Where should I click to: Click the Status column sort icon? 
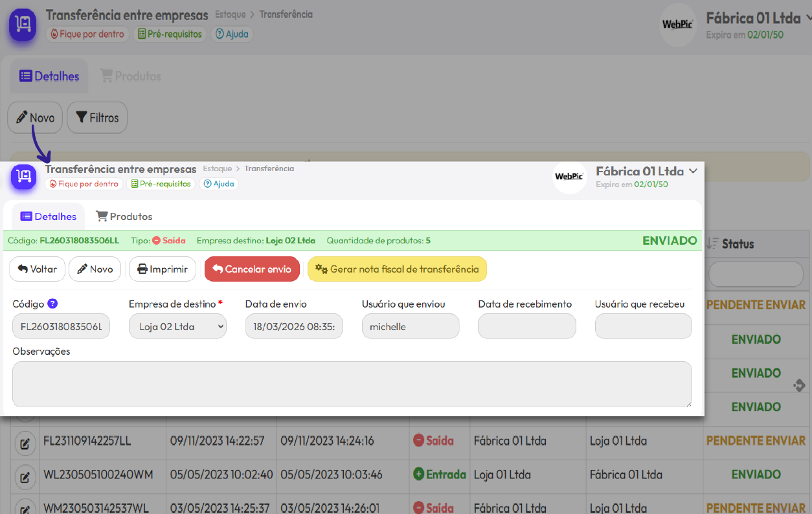pos(712,244)
